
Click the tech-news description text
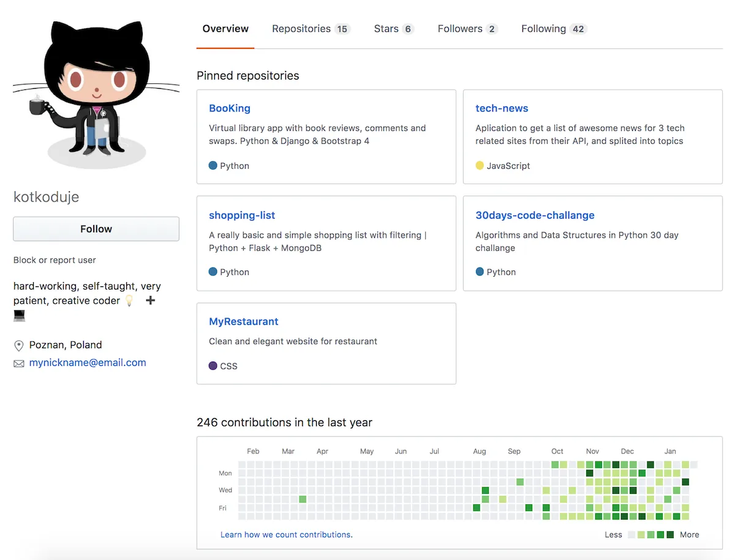click(x=580, y=135)
